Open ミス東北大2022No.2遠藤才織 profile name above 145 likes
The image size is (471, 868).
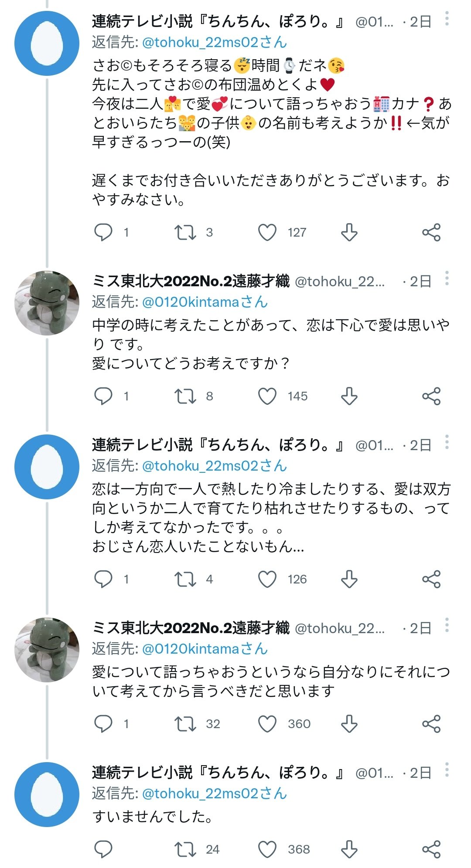coord(191,281)
